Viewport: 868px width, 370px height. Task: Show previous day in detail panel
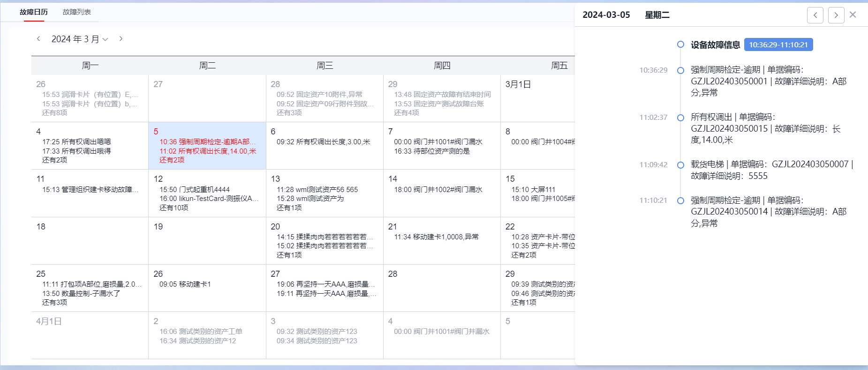point(815,15)
